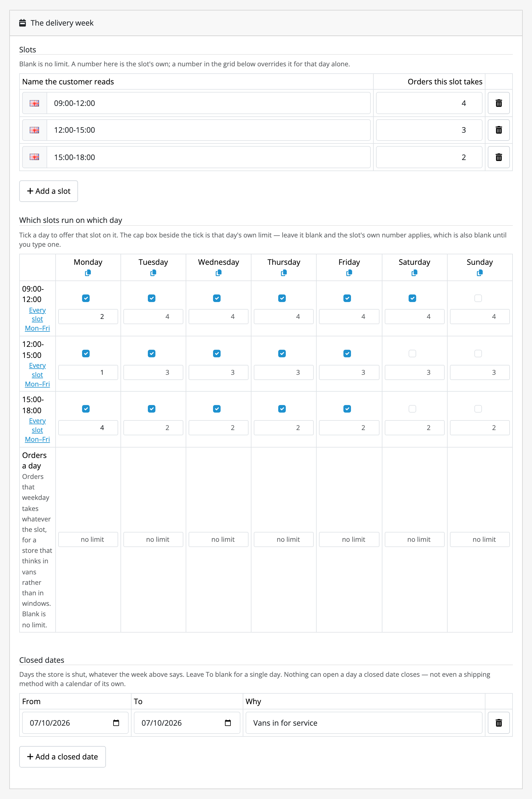Open the From date picker calendar icon
Viewport: 532px width, 799px height.
(116, 723)
